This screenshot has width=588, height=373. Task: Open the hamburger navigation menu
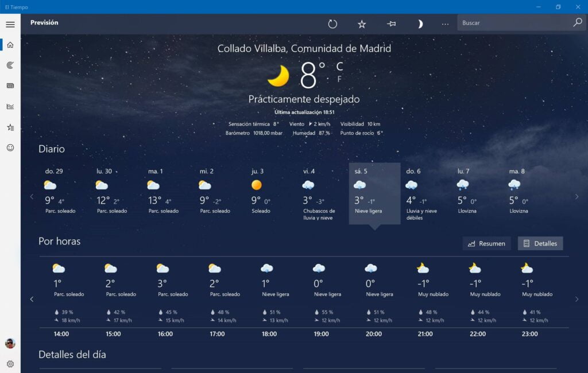(x=10, y=24)
